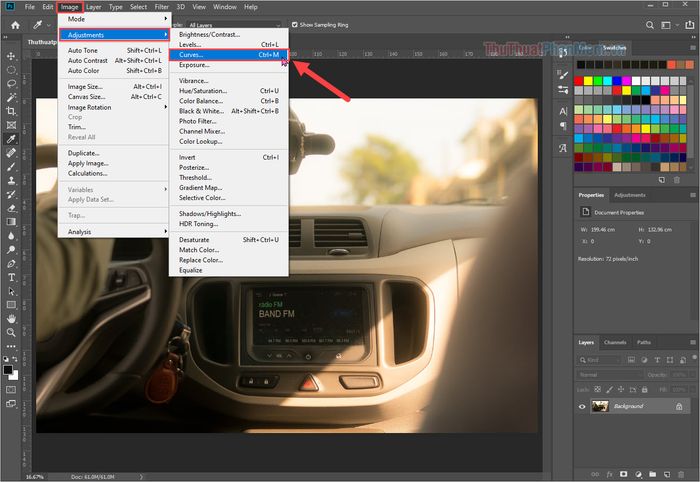This screenshot has height=482, width=700.
Task: Click the Background layer thumbnail
Action: (x=600, y=406)
